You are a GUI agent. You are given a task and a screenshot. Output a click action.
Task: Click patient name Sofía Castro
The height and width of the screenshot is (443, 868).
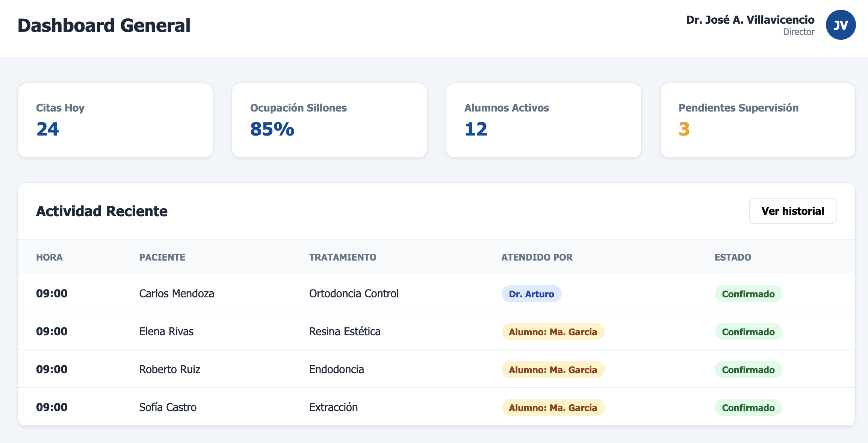[x=168, y=407]
